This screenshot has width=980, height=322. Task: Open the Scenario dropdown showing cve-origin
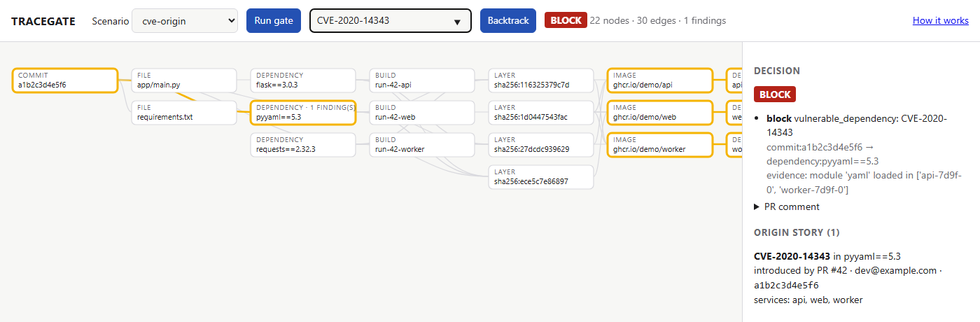[185, 21]
